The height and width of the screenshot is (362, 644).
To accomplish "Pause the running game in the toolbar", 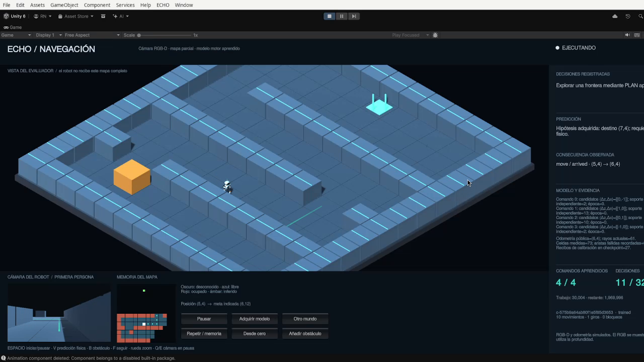I will coord(342,16).
